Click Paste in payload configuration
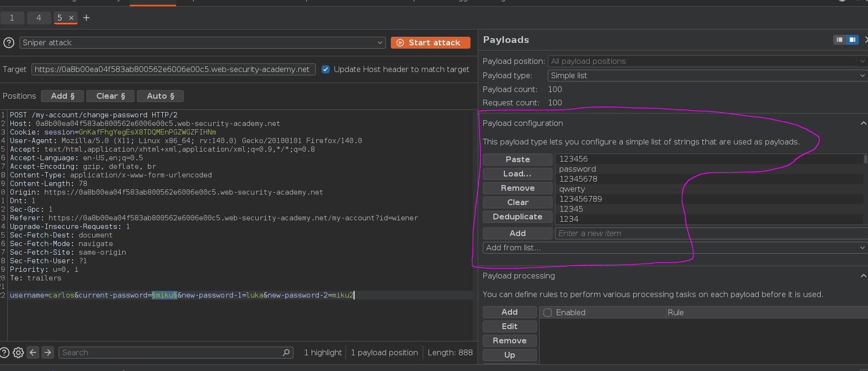Viewport: 868px width, 371px height. pyautogui.click(x=518, y=159)
